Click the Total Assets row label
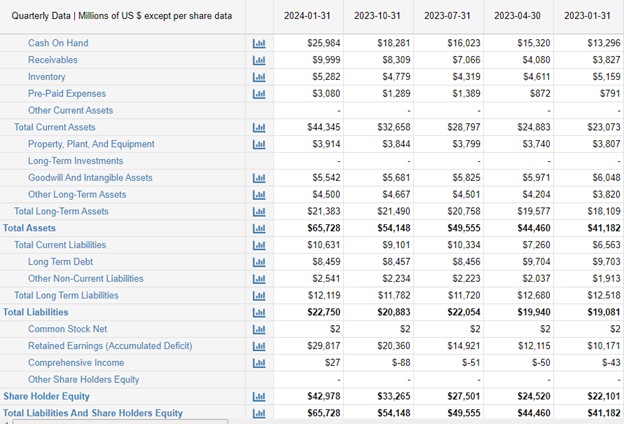 click(x=29, y=228)
